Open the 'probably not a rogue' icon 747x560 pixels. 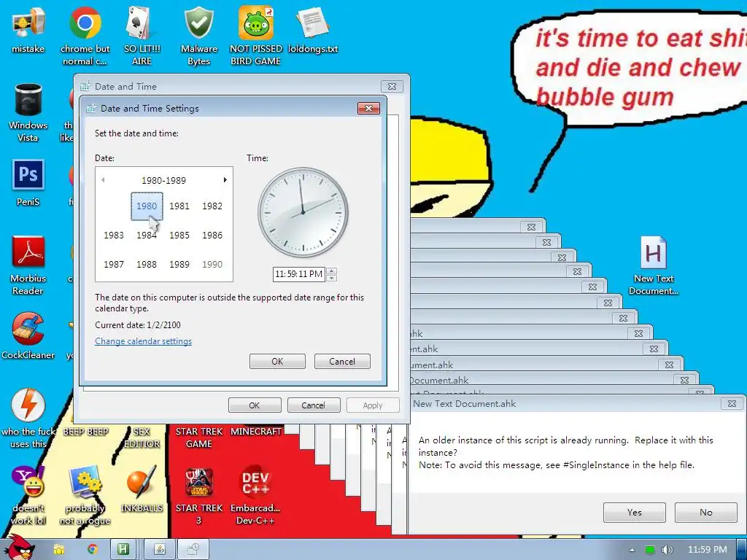point(85,495)
